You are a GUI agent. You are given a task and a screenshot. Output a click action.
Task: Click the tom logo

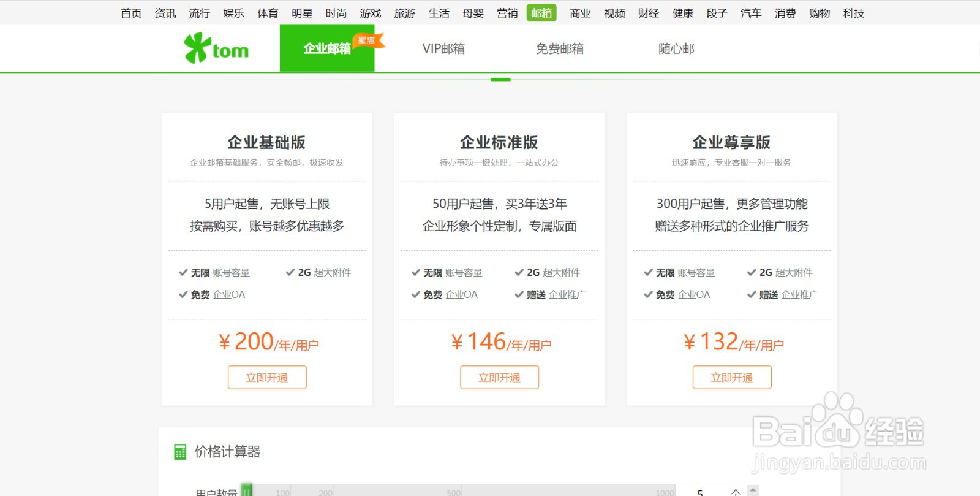point(216,48)
